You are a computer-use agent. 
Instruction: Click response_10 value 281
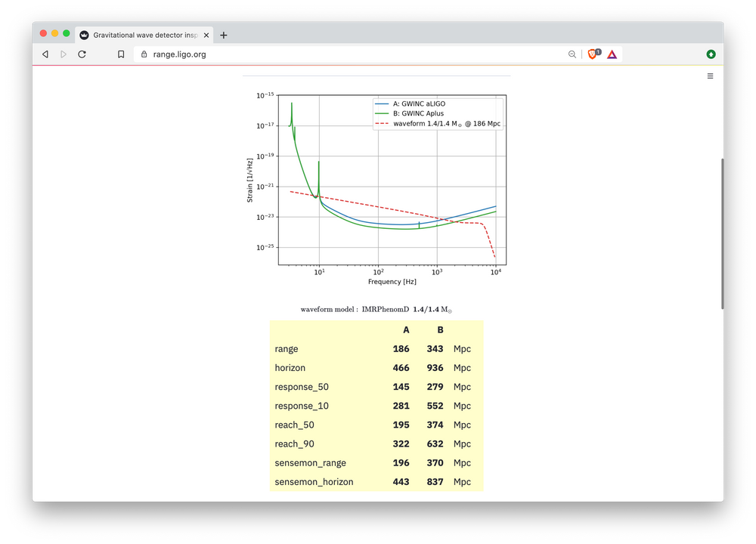point(401,406)
